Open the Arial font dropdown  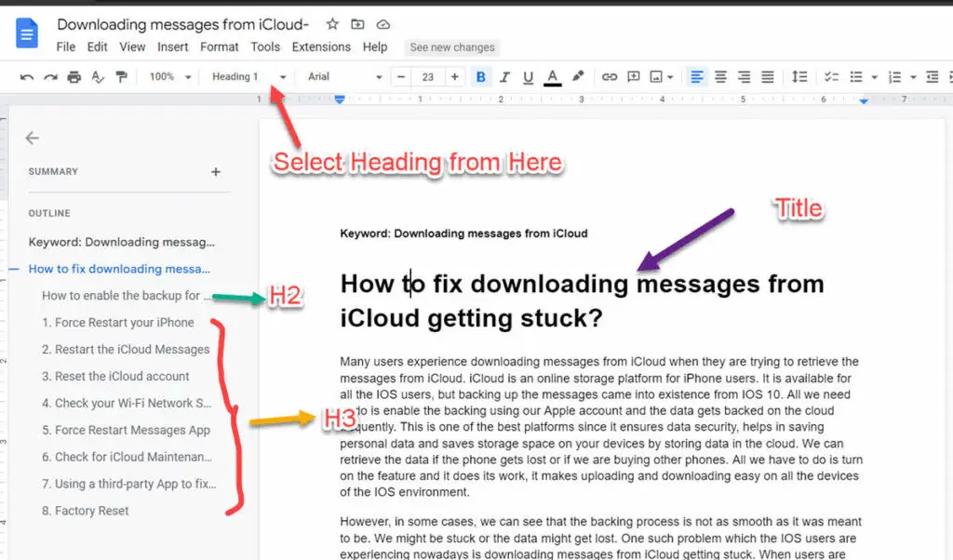tap(344, 77)
